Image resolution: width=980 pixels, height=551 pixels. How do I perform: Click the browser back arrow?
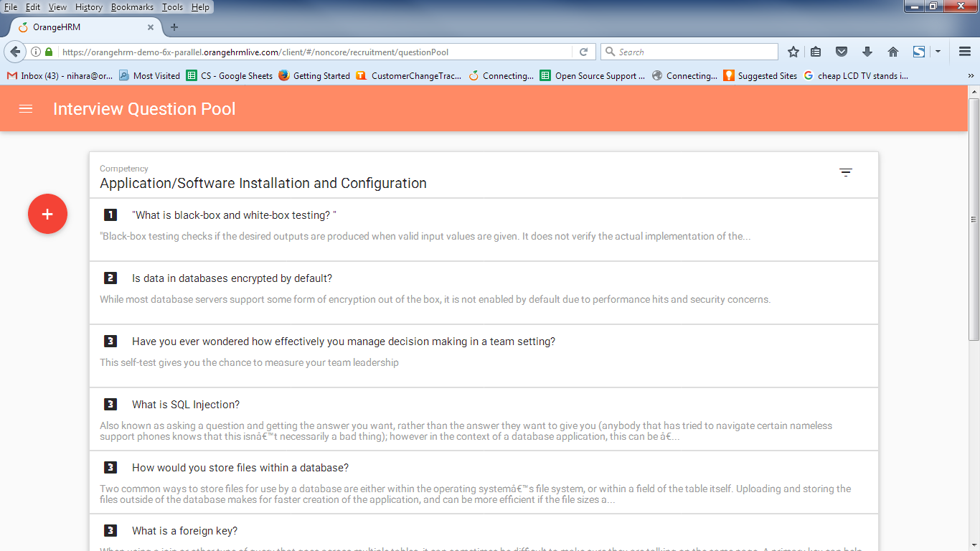[15, 52]
